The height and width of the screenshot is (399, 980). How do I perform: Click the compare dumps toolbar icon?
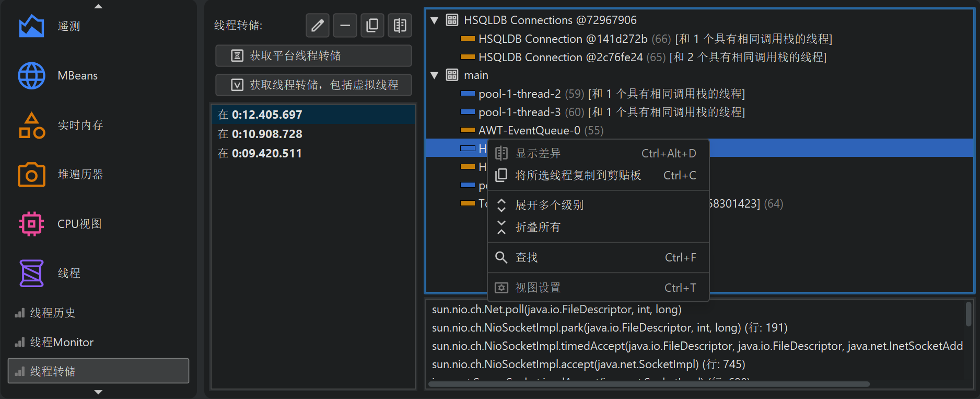400,25
